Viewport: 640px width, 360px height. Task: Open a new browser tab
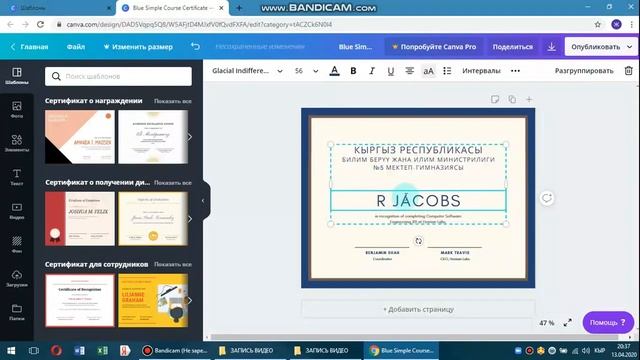(x=239, y=8)
